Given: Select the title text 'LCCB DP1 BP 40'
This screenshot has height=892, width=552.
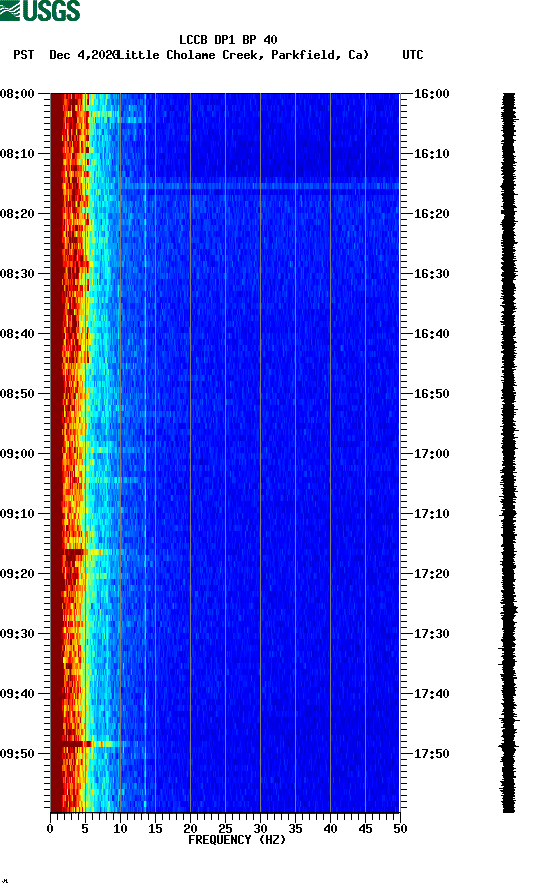Looking at the screenshot, I should click(x=228, y=40).
